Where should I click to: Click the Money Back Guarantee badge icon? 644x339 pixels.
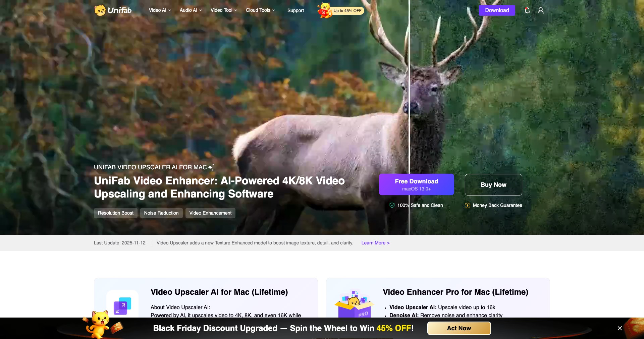(x=468, y=205)
